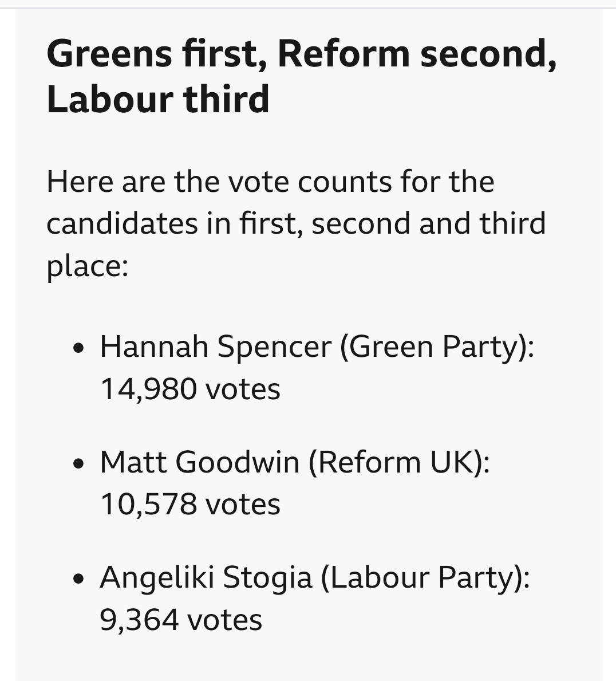The width and height of the screenshot is (616, 681).
Task: Click the "(Reform UK)" label
Action: point(399,462)
